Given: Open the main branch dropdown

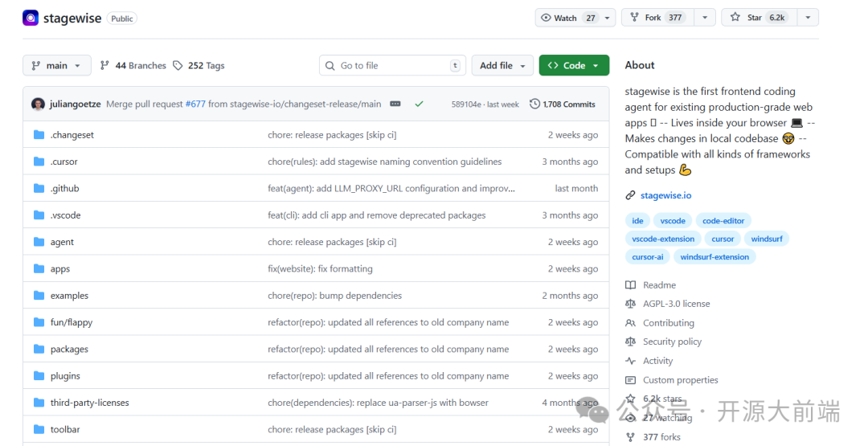Looking at the screenshot, I should coord(56,66).
